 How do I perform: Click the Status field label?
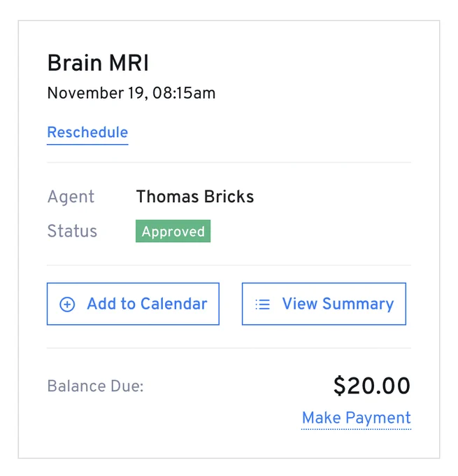(x=72, y=231)
